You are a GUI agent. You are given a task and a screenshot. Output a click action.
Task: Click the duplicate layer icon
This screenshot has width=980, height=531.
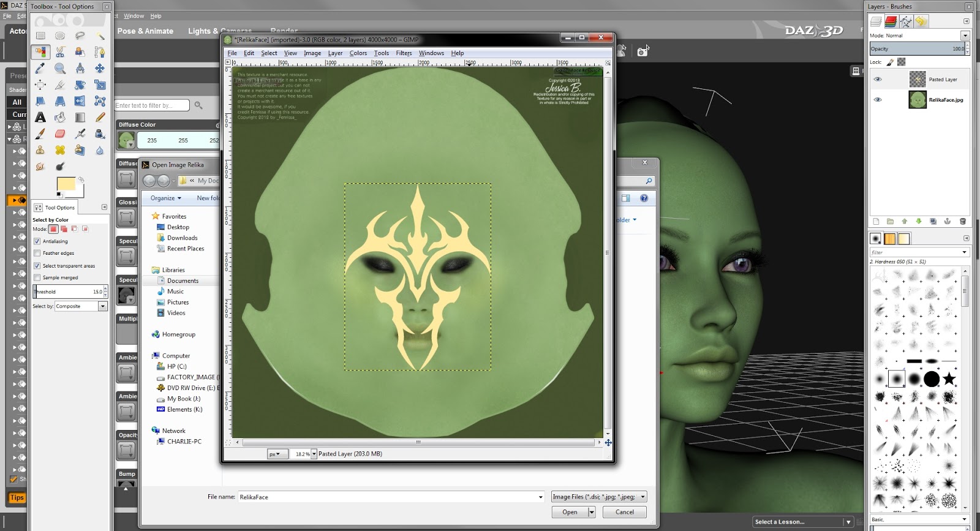pyautogui.click(x=933, y=221)
